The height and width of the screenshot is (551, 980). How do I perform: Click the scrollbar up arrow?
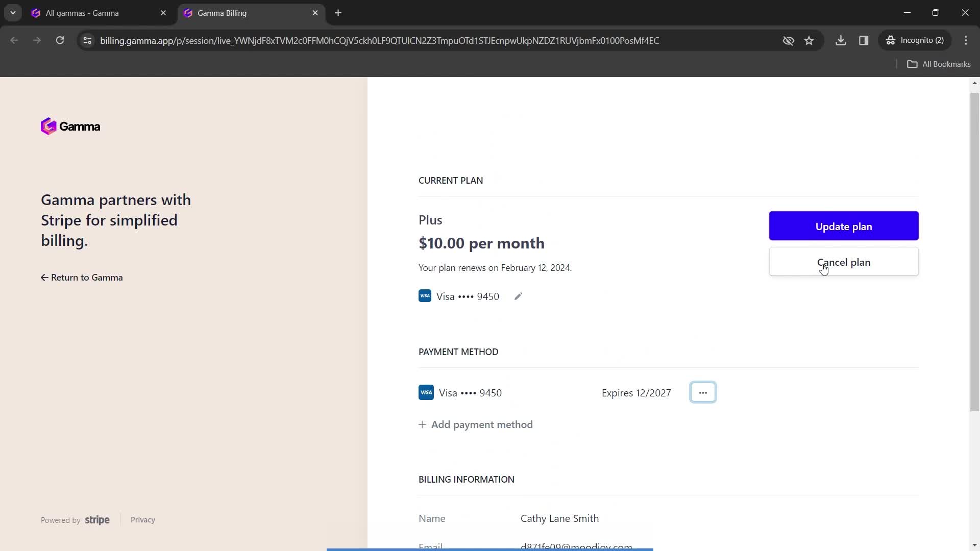[974, 83]
